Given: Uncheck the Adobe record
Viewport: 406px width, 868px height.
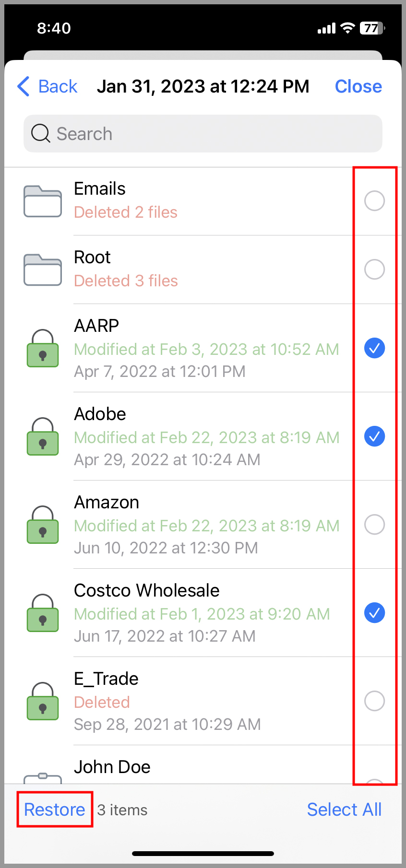Looking at the screenshot, I should [x=374, y=436].
